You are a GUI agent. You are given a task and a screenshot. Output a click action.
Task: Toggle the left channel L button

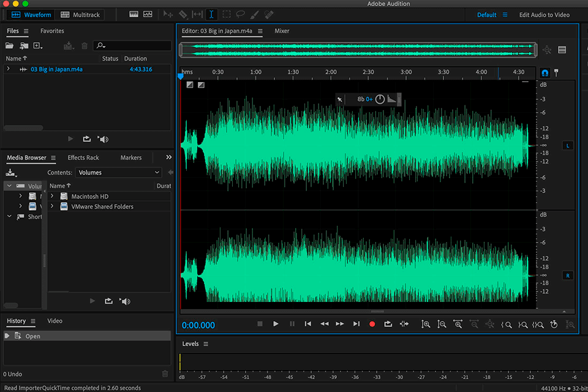(x=567, y=146)
